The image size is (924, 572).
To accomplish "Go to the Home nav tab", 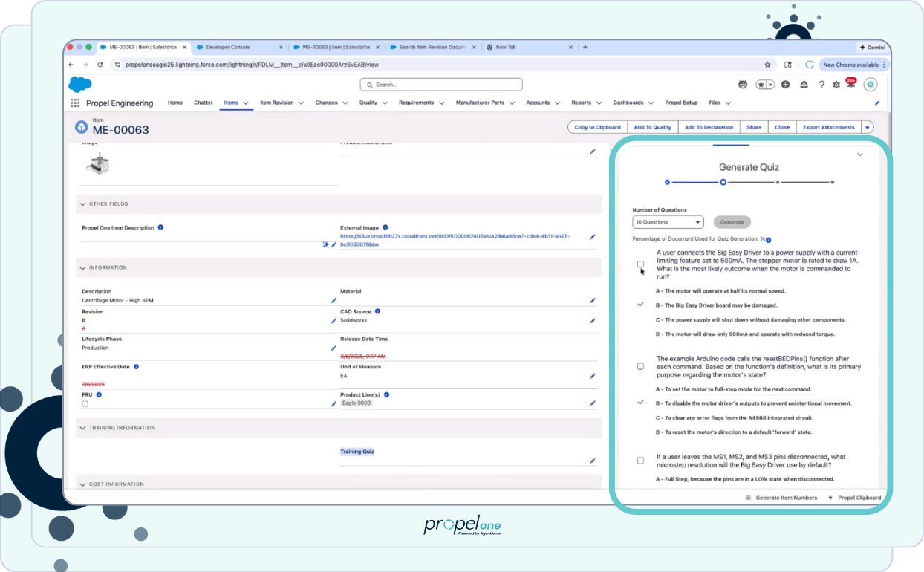I will (175, 103).
